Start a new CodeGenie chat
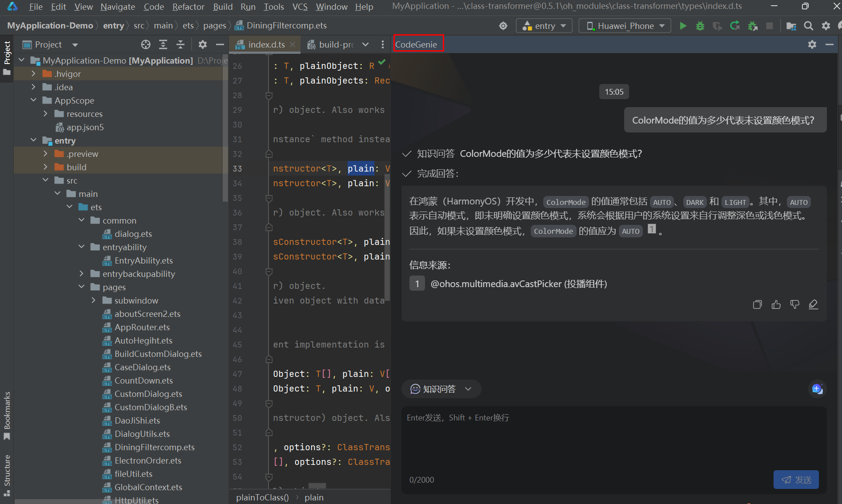 point(817,389)
